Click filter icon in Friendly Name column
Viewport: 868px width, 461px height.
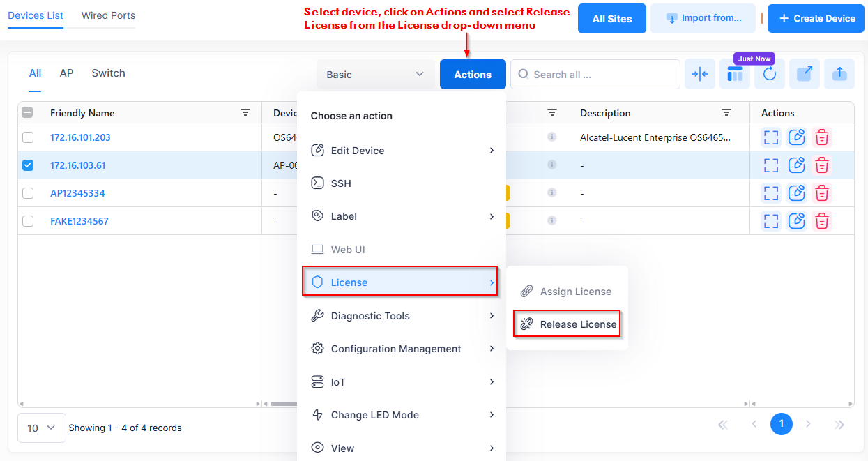pyautogui.click(x=245, y=113)
